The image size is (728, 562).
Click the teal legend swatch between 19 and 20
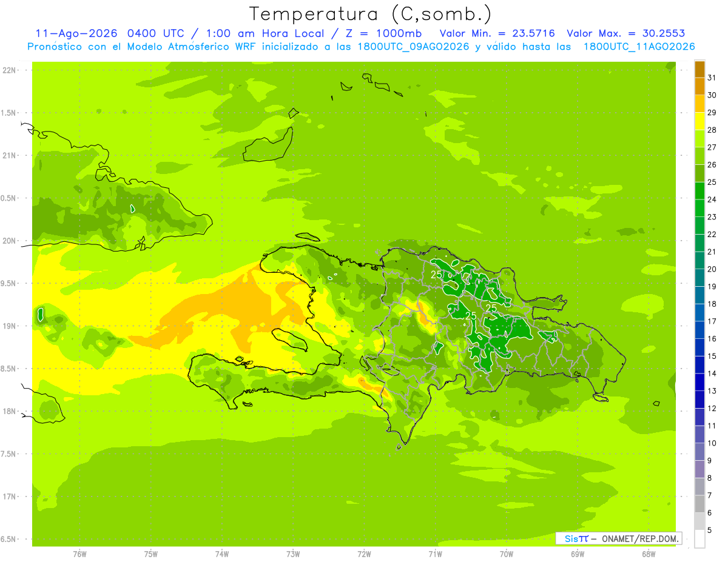(x=699, y=278)
